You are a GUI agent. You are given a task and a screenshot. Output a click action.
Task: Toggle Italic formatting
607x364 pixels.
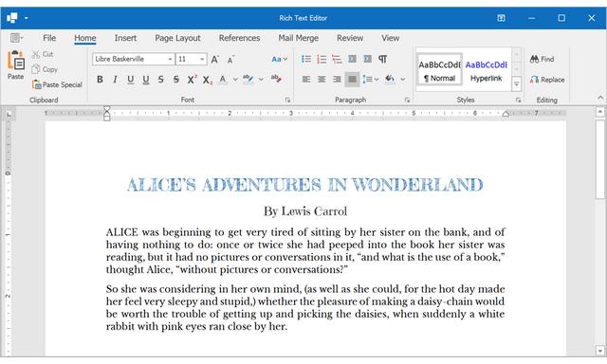click(x=115, y=80)
